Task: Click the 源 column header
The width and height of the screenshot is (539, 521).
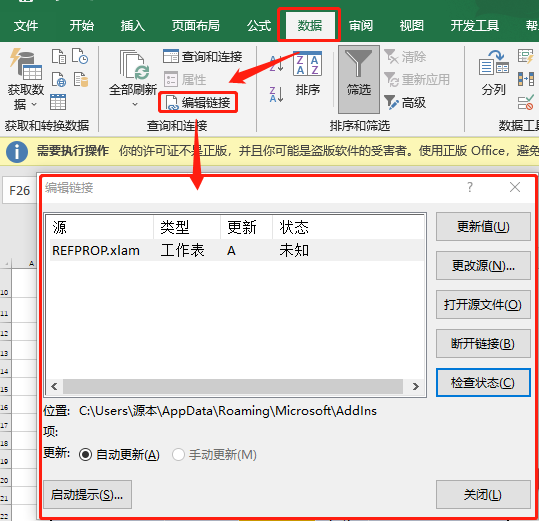Action: [101, 227]
